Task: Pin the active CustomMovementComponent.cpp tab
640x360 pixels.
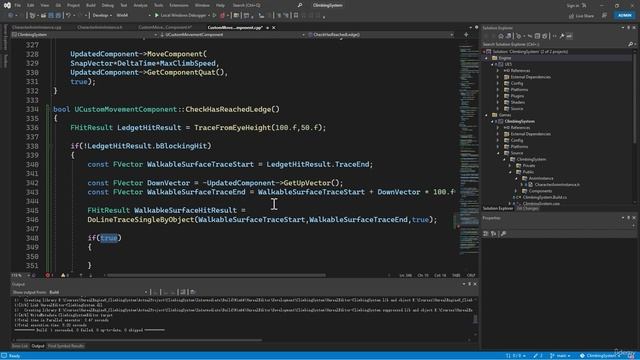Action: (x=267, y=27)
